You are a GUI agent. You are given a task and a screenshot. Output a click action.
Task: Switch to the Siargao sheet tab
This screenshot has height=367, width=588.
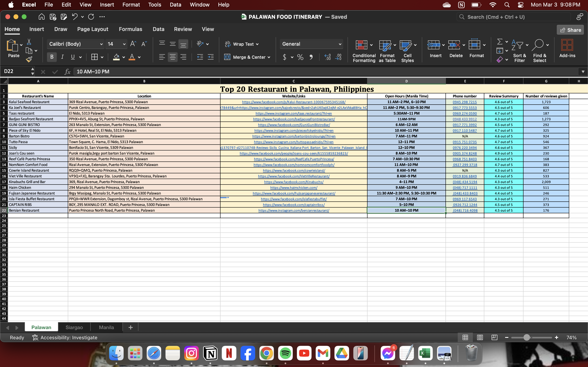[74, 327]
